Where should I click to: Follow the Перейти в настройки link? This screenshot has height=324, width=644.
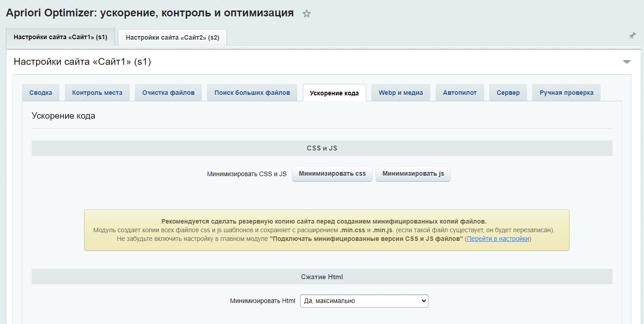[x=498, y=239]
